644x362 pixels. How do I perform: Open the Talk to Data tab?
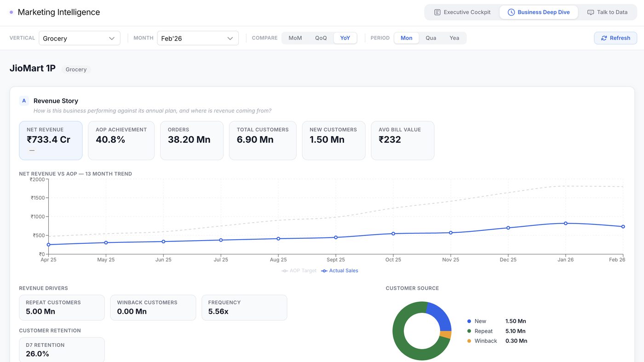point(607,12)
